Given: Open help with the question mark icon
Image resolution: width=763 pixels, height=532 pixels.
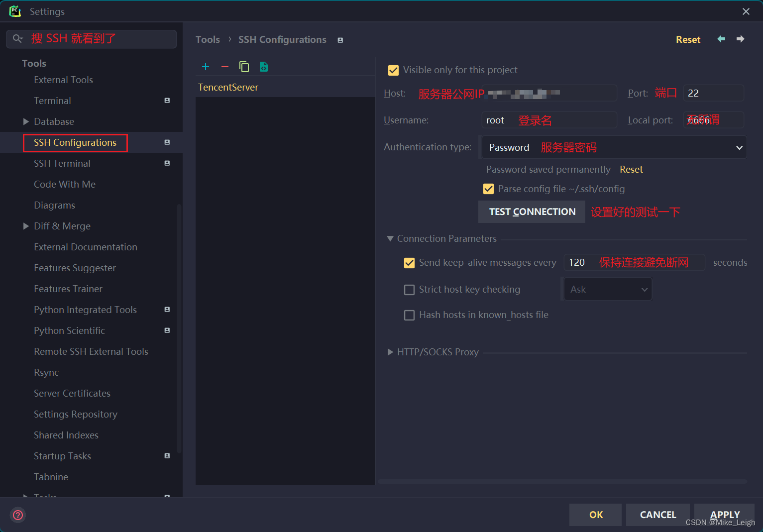Looking at the screenshot, I should point(18,515).
